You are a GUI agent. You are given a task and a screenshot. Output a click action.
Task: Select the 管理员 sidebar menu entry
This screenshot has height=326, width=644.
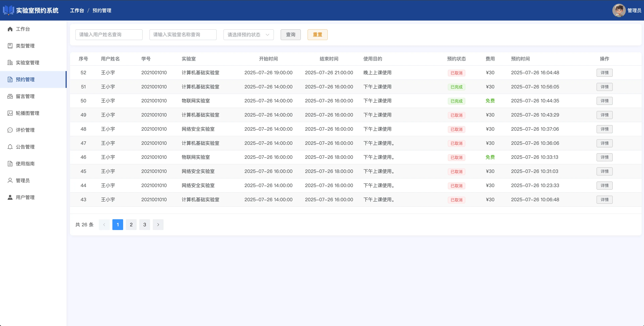pyautogui.click(x=23, y=180)
